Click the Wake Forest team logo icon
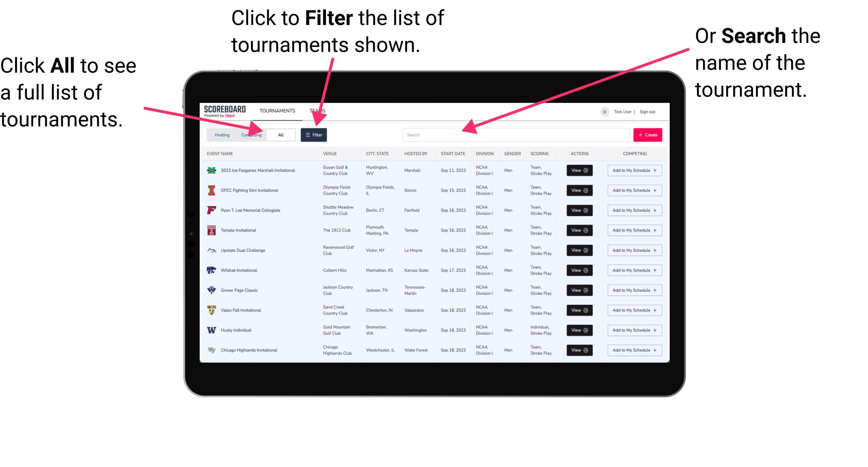 pos(211,350)
